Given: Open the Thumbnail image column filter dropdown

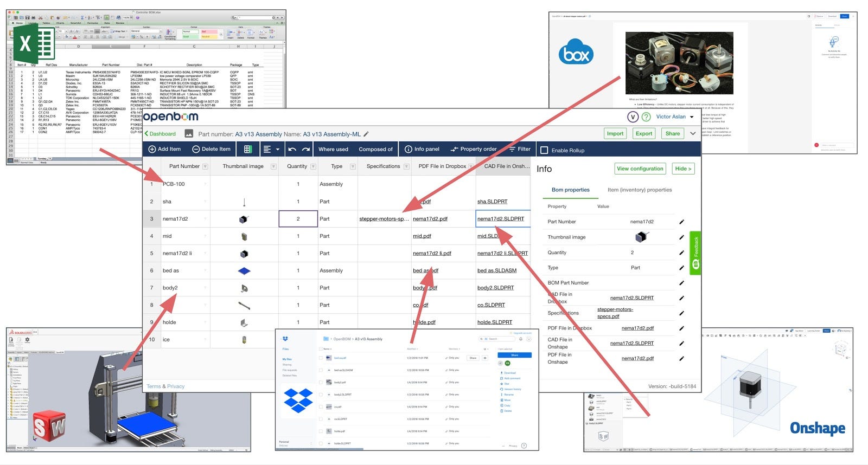Looking at the screenshot, I should pos(273,166).
